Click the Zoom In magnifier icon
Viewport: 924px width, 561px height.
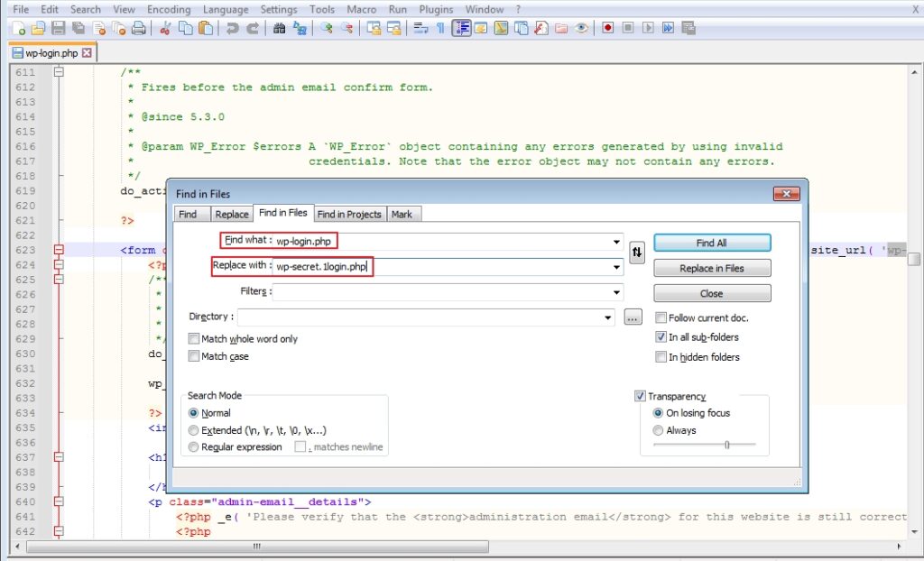(327, 28)
